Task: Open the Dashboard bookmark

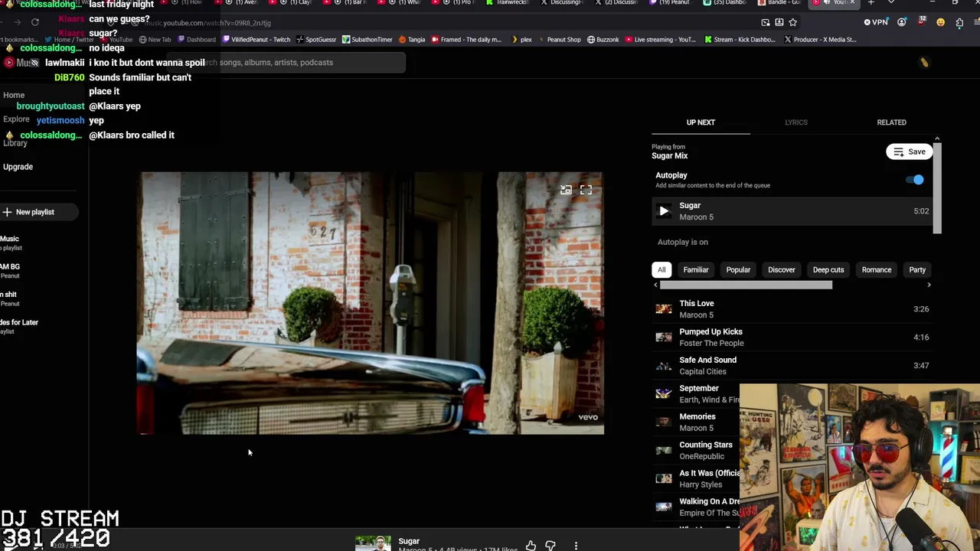Action: pos(197,40)
